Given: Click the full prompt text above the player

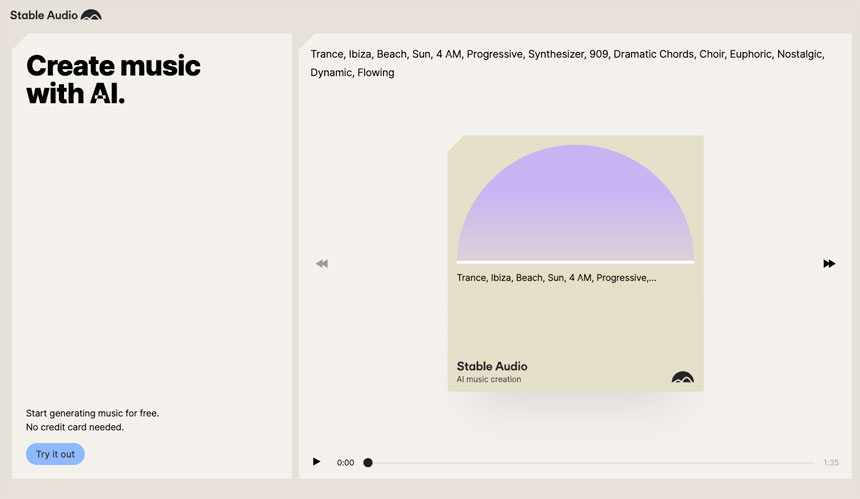Looking at the screenshot, I should 567,63.
